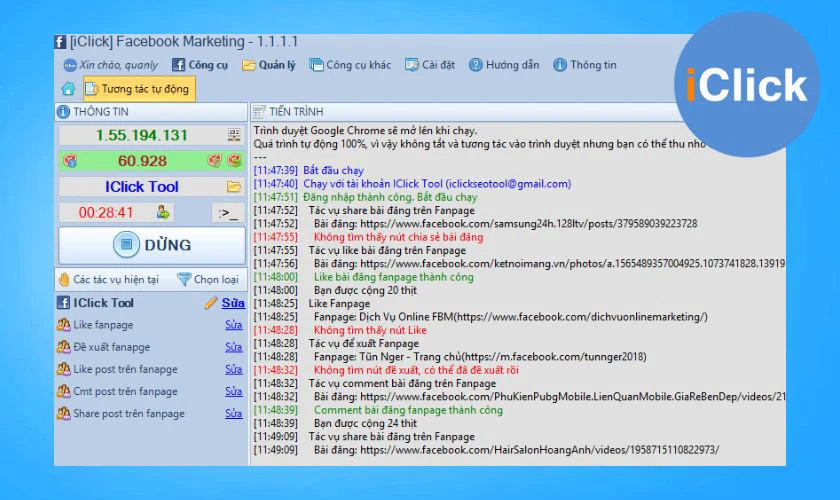Select the Tương tác tự động tab
Screen dimensions: 840x500
pos(139,88)
